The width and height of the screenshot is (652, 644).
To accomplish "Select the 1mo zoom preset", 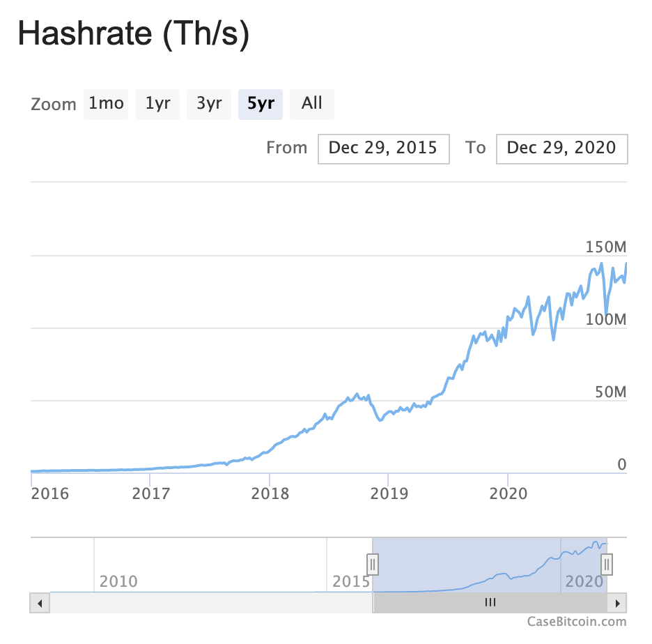I will pos(105,104).
